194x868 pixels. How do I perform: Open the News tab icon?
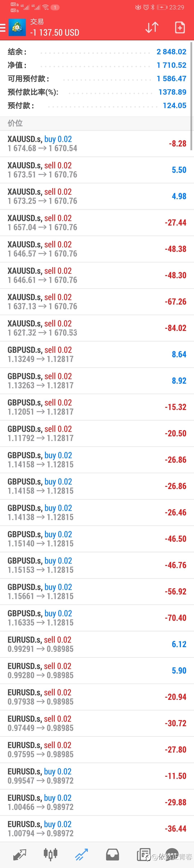pos(143,855)
